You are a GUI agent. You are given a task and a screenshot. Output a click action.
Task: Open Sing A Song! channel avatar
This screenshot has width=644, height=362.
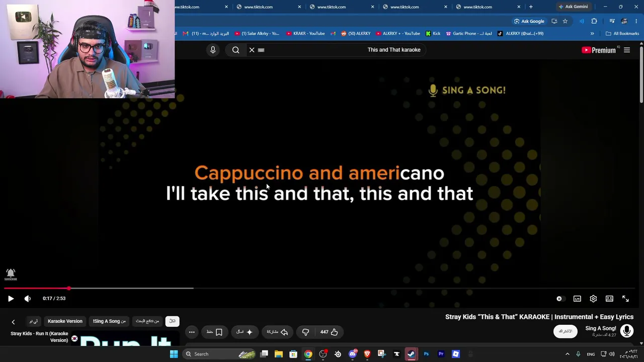point(627,330)
